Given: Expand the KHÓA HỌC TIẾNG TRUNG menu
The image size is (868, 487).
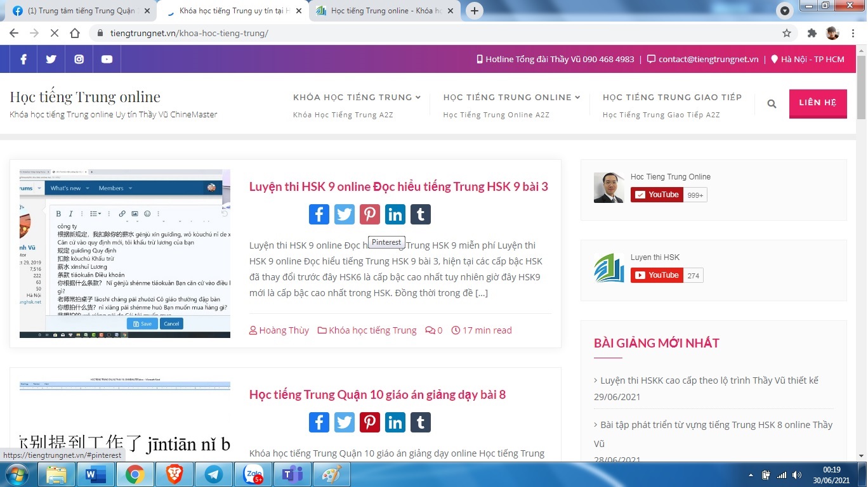Looking at the screenshot, I should (x=357, y=97).
